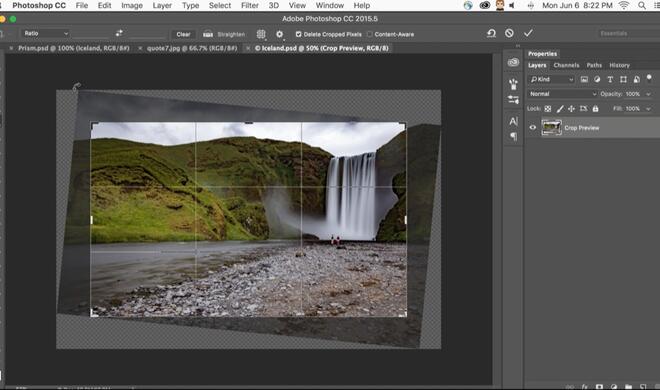Click the Clear button
This screenshot has width=660, height=390.
pyautogui.click(x=183, y=34)
